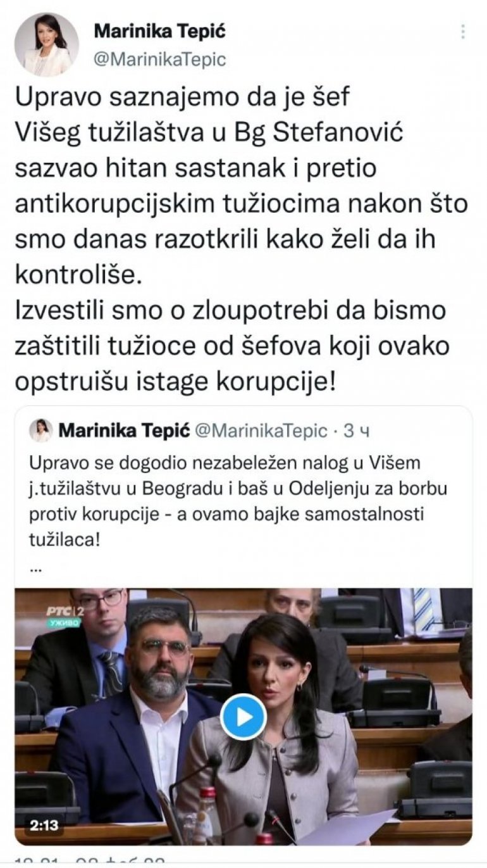Viewport: 487px width, 868px height.
Task: Open the @MarinikaTepic handle under the top name
Action: 159,60
